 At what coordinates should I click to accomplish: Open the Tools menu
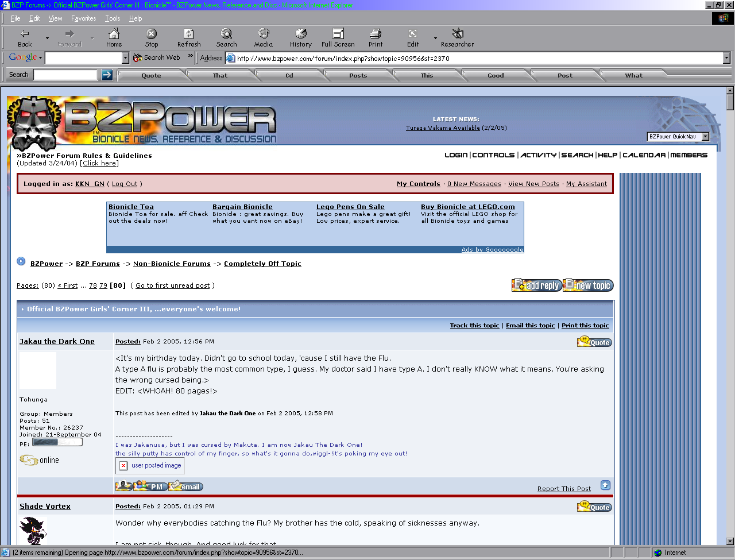113,18
